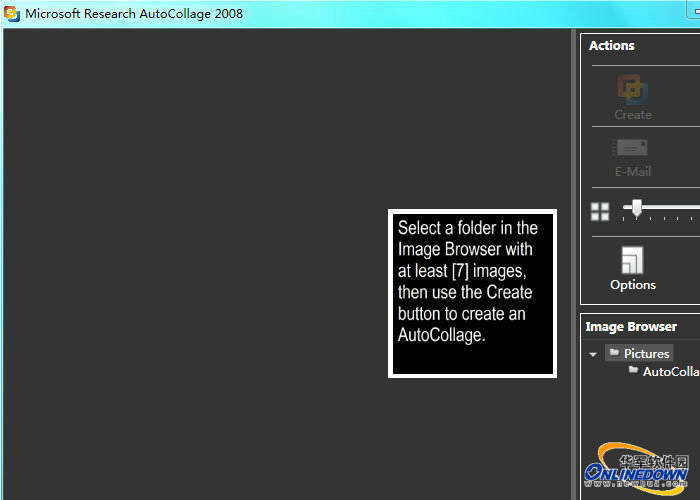700x500 pixels.
Task: Click the AutoCollage folder icon
Action: pos(633,370)
